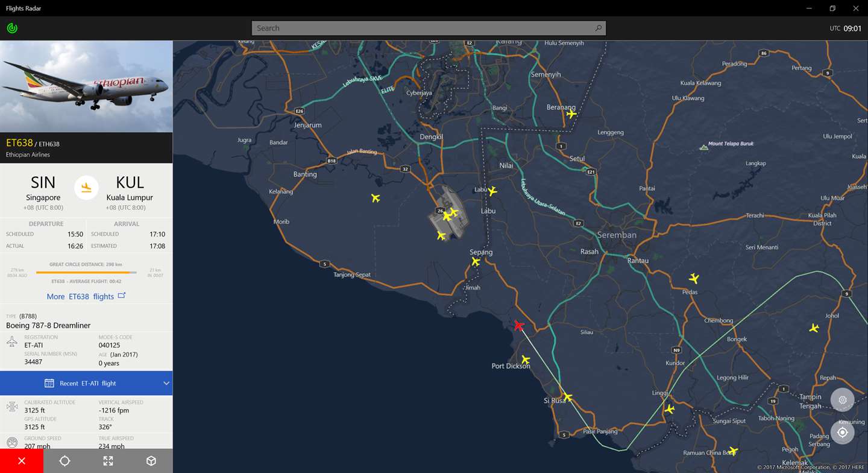868x473 pixels.
Task: Click the Rantau label on map
Action: (x=638, y=261)
